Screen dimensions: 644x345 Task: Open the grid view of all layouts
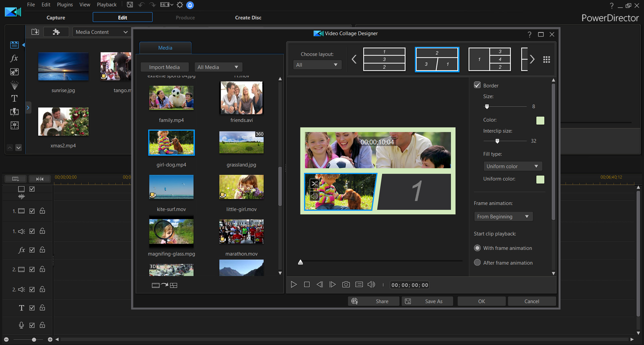pyautogui.click(x=546, y=59)
